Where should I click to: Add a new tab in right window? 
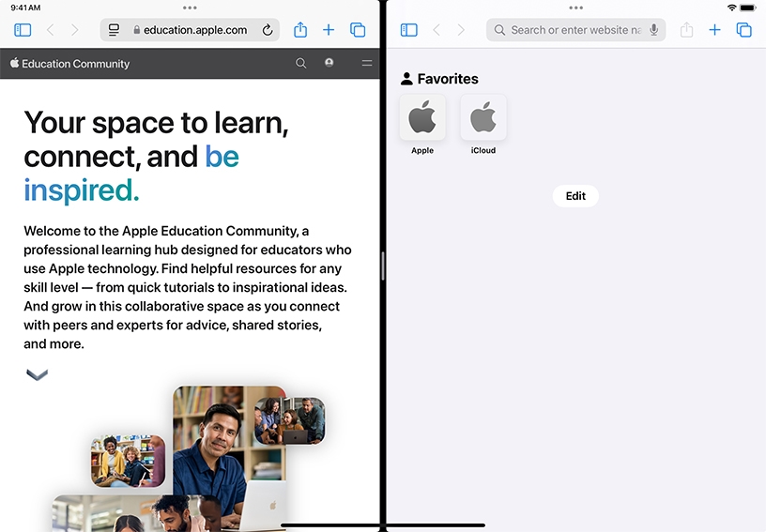coord(714,30)
